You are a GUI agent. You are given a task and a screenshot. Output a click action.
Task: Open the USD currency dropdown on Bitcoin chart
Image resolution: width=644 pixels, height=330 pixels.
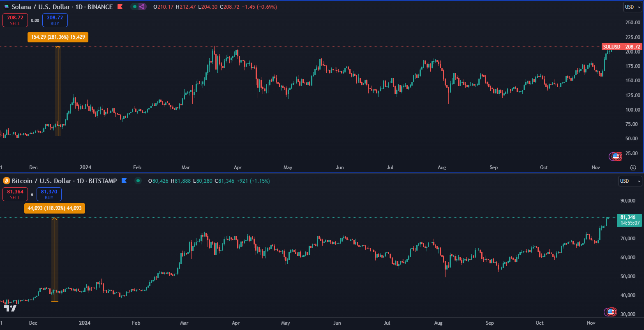[630, 181]
